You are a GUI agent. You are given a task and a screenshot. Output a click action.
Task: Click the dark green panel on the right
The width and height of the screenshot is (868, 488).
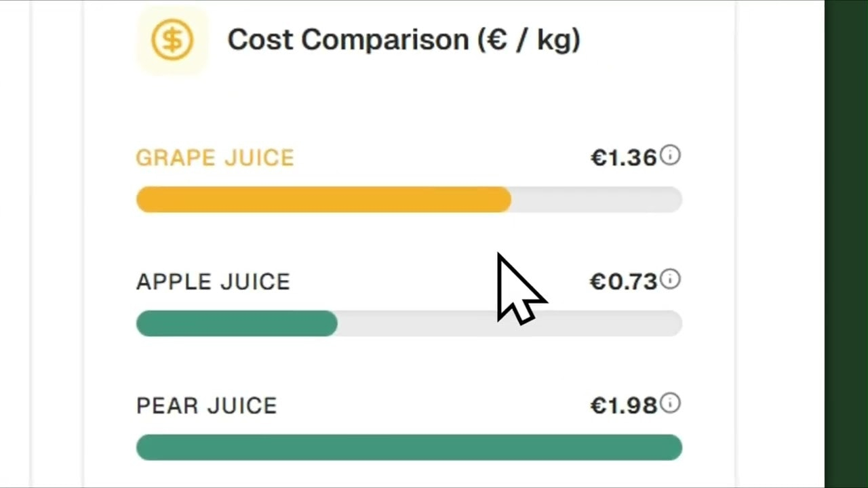click(846, 244)
